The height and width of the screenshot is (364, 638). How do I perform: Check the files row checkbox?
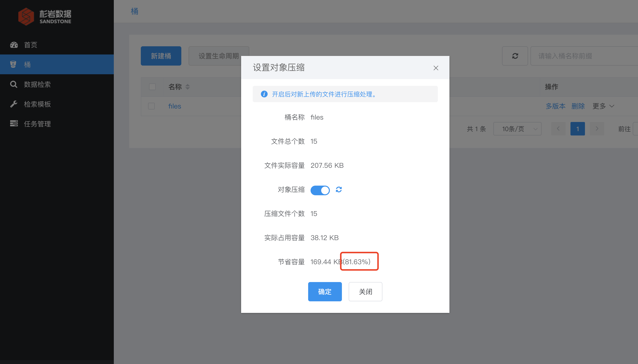151,106
